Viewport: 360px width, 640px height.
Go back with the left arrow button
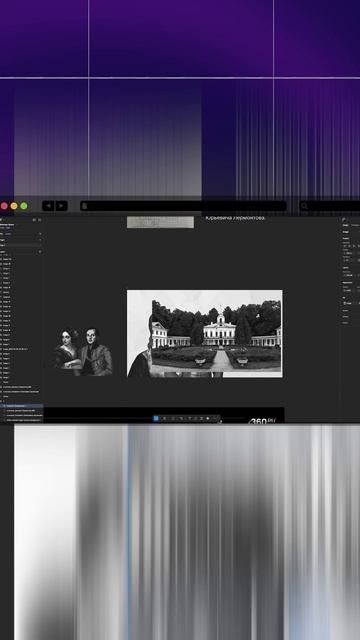[x=48, y=206]
